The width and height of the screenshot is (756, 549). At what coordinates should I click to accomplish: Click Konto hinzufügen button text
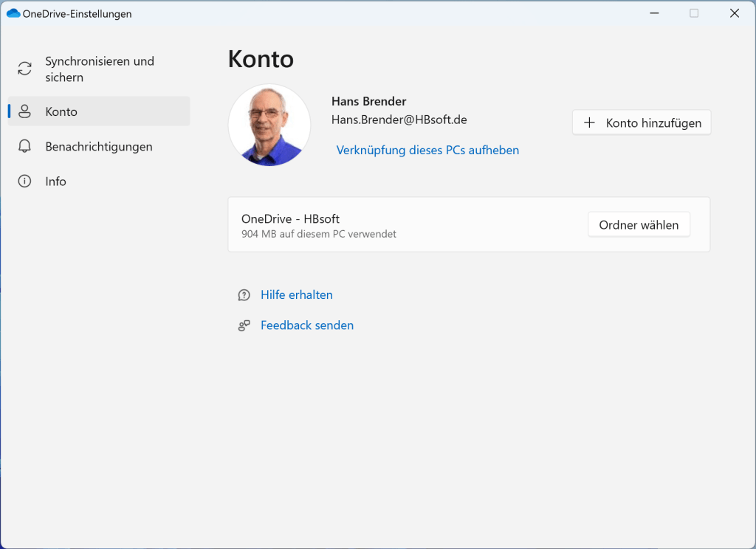(x=653, y=123)
